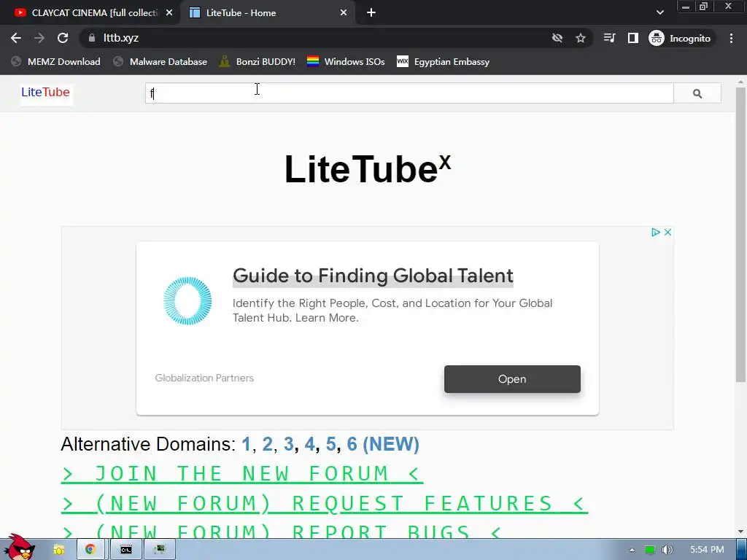Click the scrollbar down arrow
This screenshot has height=560, width=747.
[x=740, y=532]
